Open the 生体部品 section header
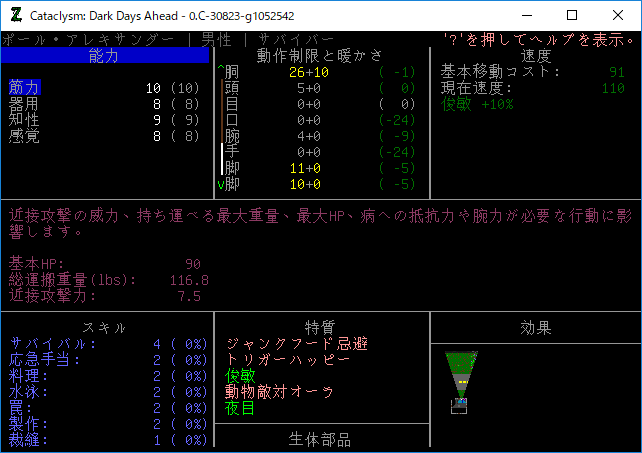Screen dimensions: 642x453 (x=320, y=440)
